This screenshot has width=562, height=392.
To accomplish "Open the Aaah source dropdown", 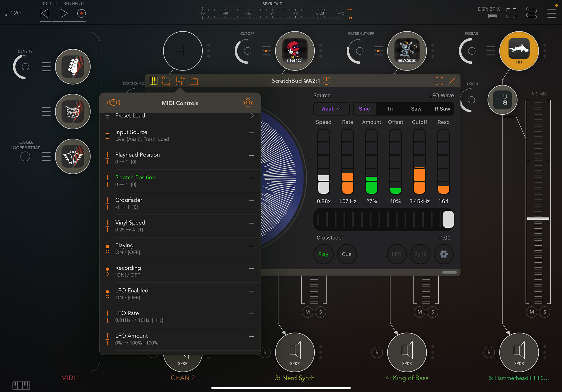I will pos(331,109).
